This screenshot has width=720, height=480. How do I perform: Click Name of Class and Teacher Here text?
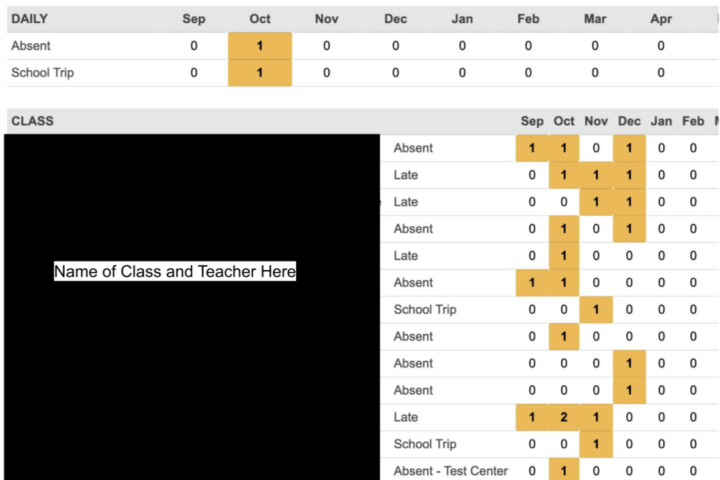click(x=175, y=272)
